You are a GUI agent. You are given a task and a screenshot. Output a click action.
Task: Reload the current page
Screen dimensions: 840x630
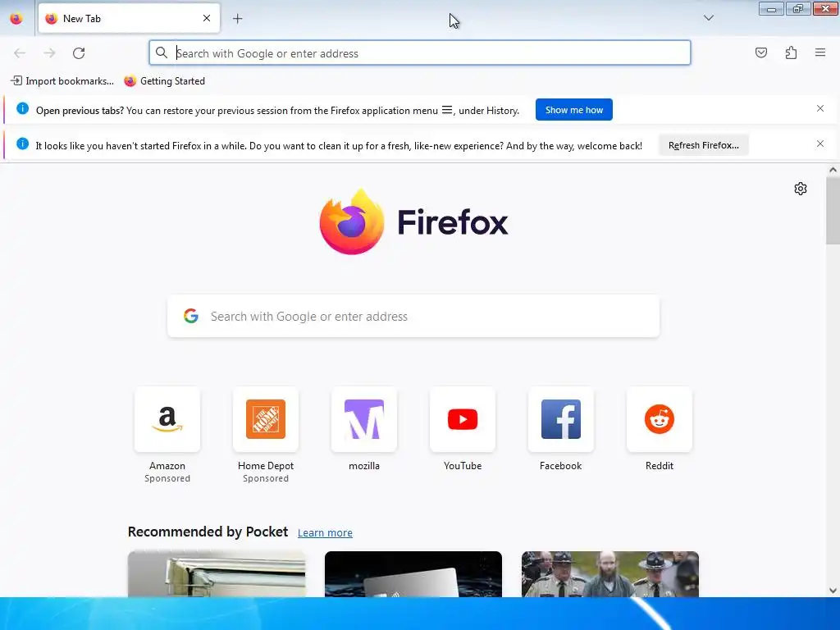coord(79,53)
